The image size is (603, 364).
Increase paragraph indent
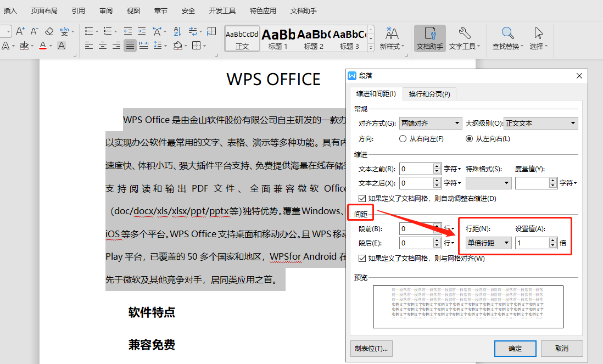(142, 31)
